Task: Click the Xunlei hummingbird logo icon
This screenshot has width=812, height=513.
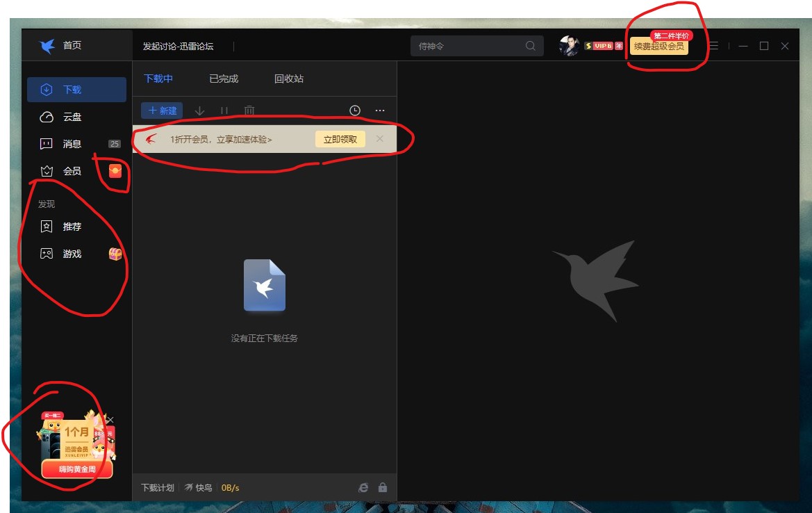Action: pos(47,46)
